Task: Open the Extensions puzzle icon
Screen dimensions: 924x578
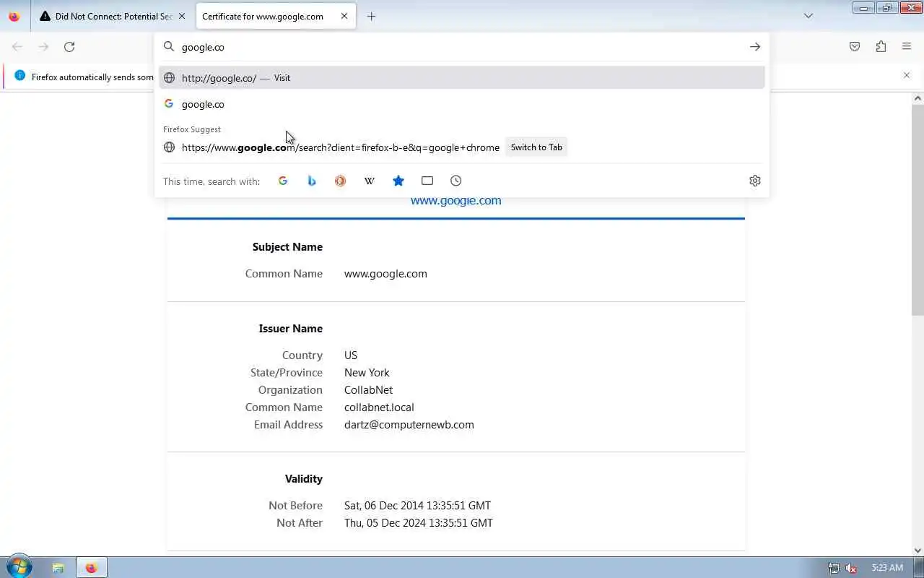Action: (x=881, y=47)
